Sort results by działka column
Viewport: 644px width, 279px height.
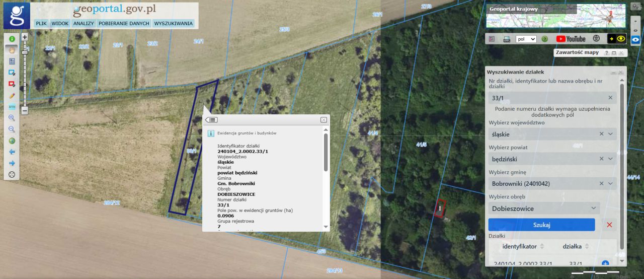(576, 246)
